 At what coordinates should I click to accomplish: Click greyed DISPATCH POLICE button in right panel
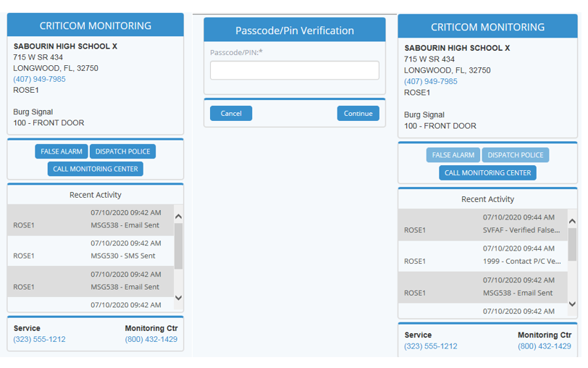516,155
